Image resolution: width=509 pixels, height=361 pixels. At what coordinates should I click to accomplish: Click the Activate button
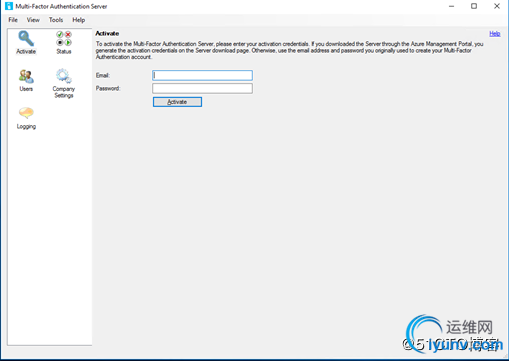coord(177,102)
